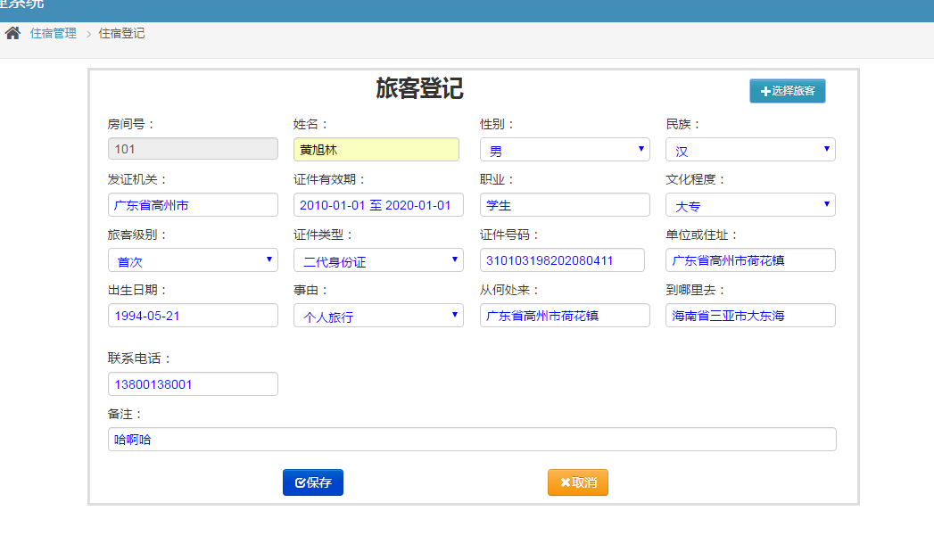Screen dimensions: 934x560
Task: Focus the 出生日期 birth date field
Action: point(193,316)
